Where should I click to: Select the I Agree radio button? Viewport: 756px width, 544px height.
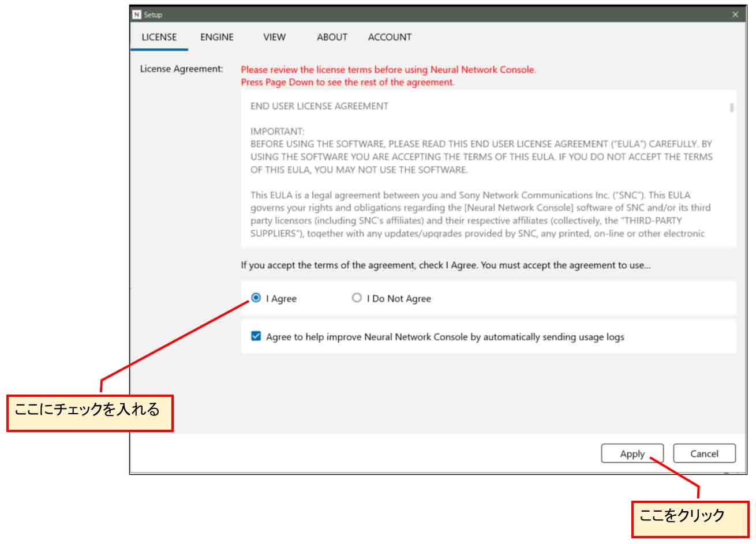[x=256, y=298]
